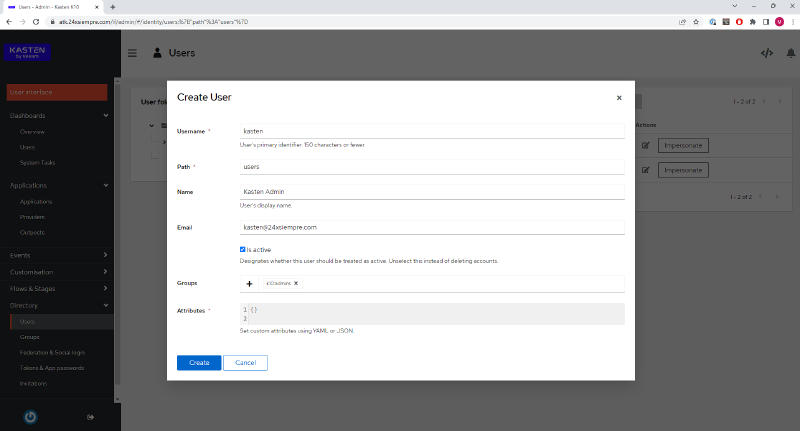This screenshot has width=800, height=431.
Task: Focus the Path input field
Action: click(432, 167)
